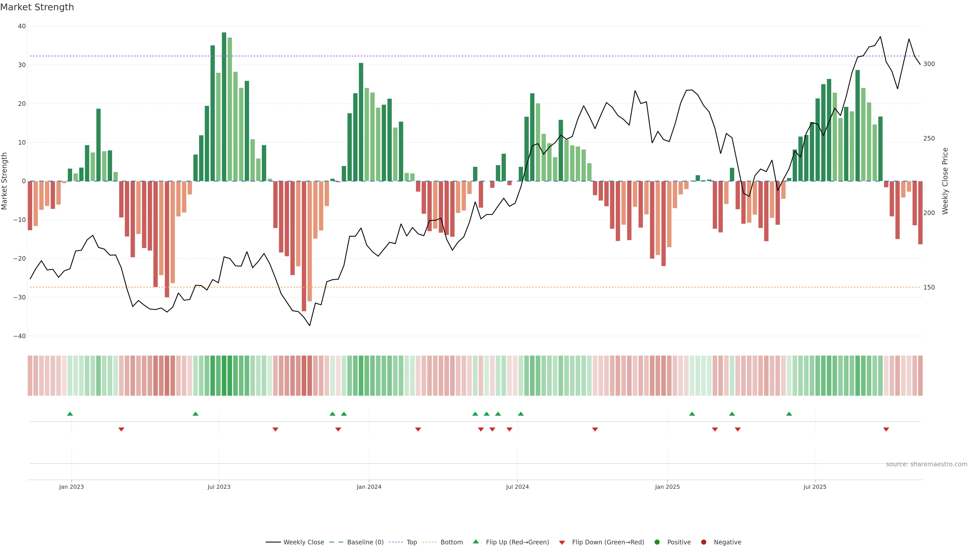Toggle the Bottom dotted line legend entry

click(x=451, y=542)
